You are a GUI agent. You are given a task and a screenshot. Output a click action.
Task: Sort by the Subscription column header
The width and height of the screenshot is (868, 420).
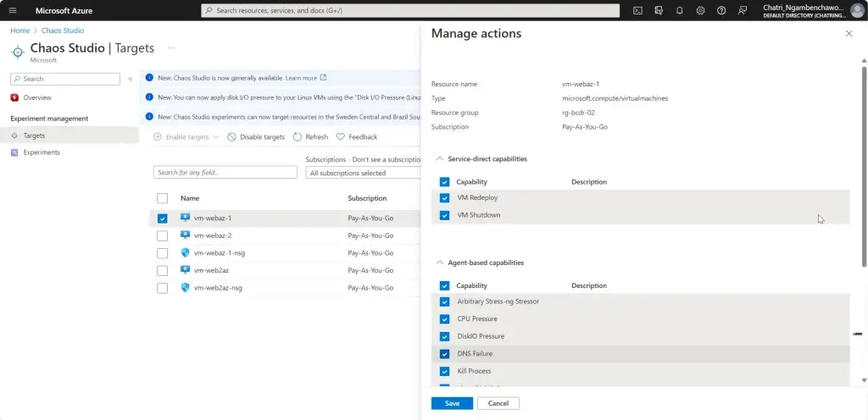coord(367,198)
